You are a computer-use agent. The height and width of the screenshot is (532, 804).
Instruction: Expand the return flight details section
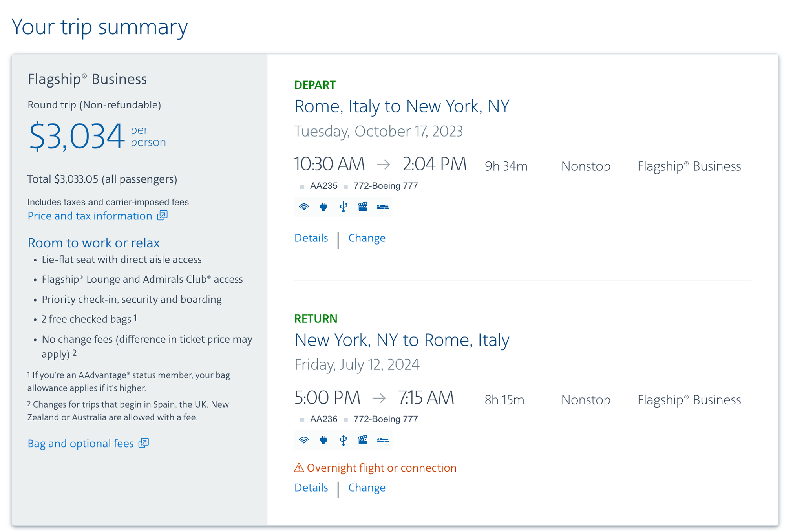point(311,489)
